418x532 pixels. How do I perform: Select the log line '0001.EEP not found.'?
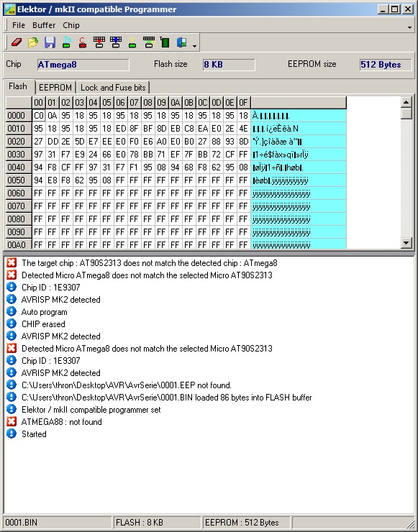tap(127, 385)
